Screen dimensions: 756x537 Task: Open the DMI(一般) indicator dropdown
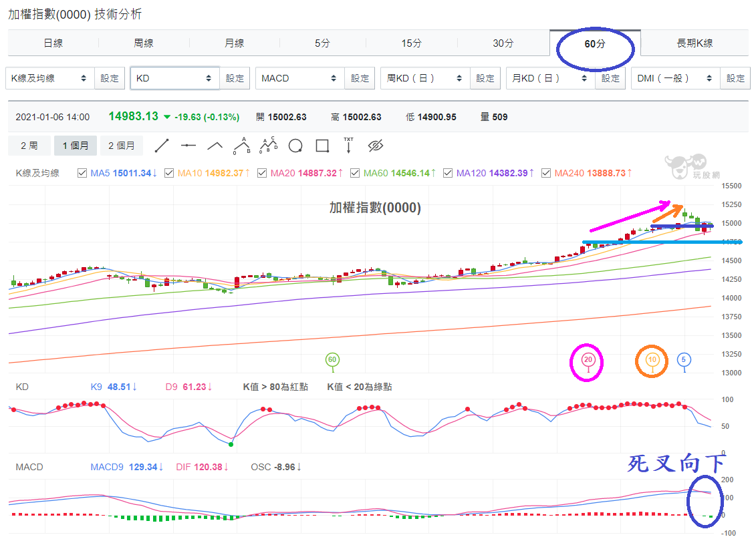tap(676, 78)
